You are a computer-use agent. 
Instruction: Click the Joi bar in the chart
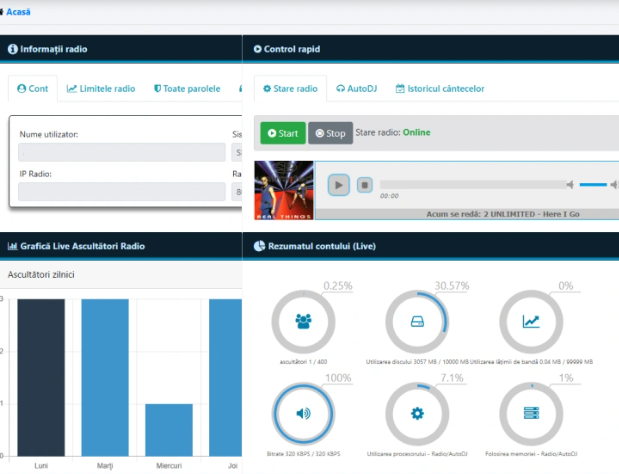[225, 378]
